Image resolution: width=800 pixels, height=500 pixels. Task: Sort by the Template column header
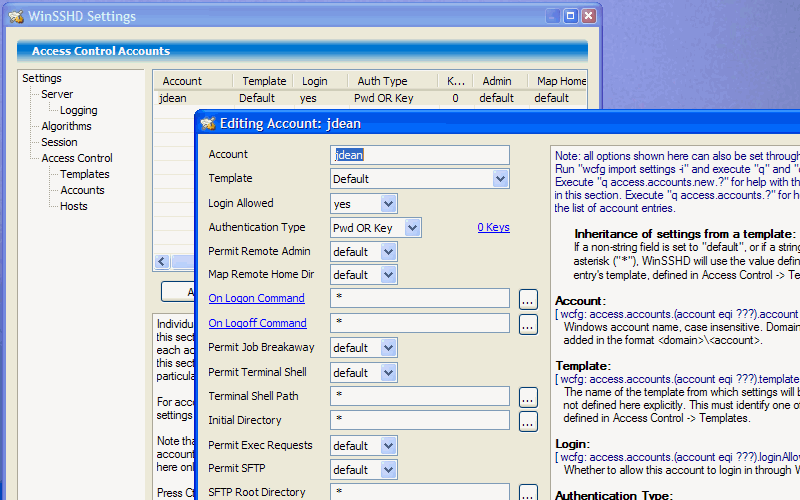point(263,81)
